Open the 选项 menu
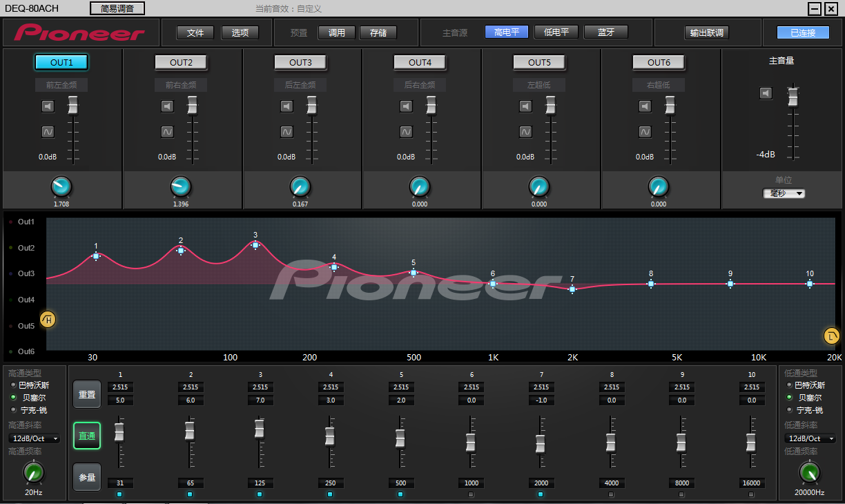The height and width of the screenshot is (504, 845). coord(240,32)
